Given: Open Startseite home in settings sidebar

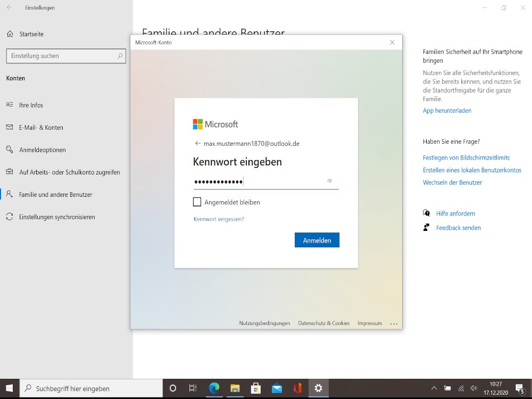Looking at the screenshot, I should click(x=31, y=34).
